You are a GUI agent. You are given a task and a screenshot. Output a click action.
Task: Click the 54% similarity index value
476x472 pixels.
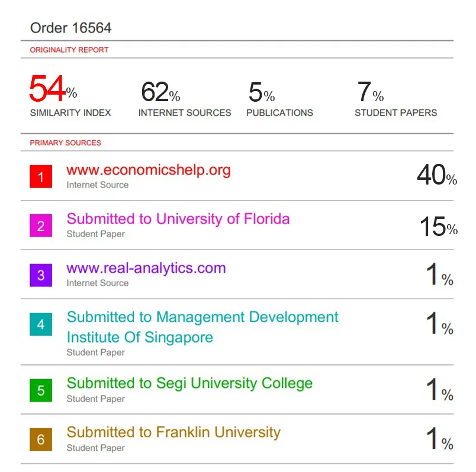[52, 90]
